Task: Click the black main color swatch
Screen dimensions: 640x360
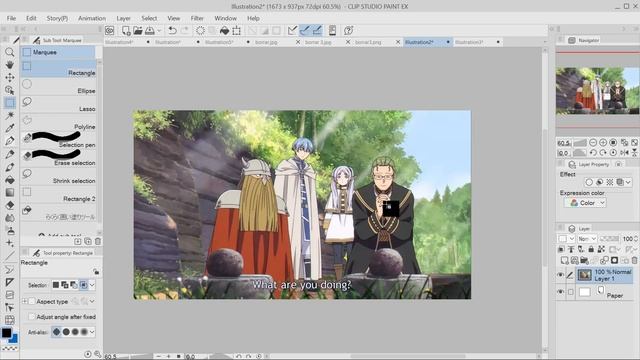Action: tap(6, 332)
